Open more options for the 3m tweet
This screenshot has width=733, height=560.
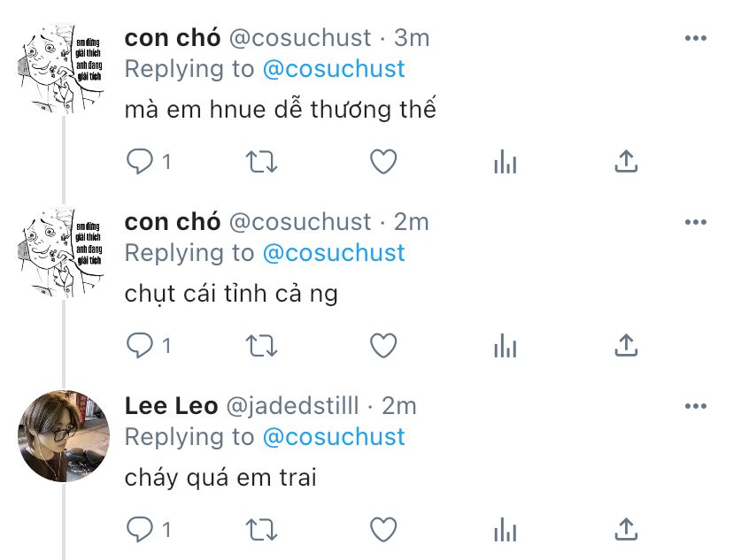(696, 38)
